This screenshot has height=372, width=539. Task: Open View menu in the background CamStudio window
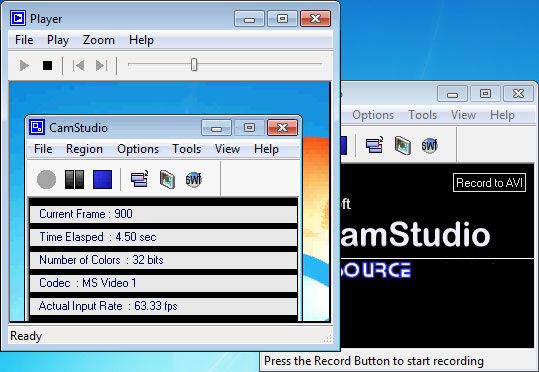463,114
